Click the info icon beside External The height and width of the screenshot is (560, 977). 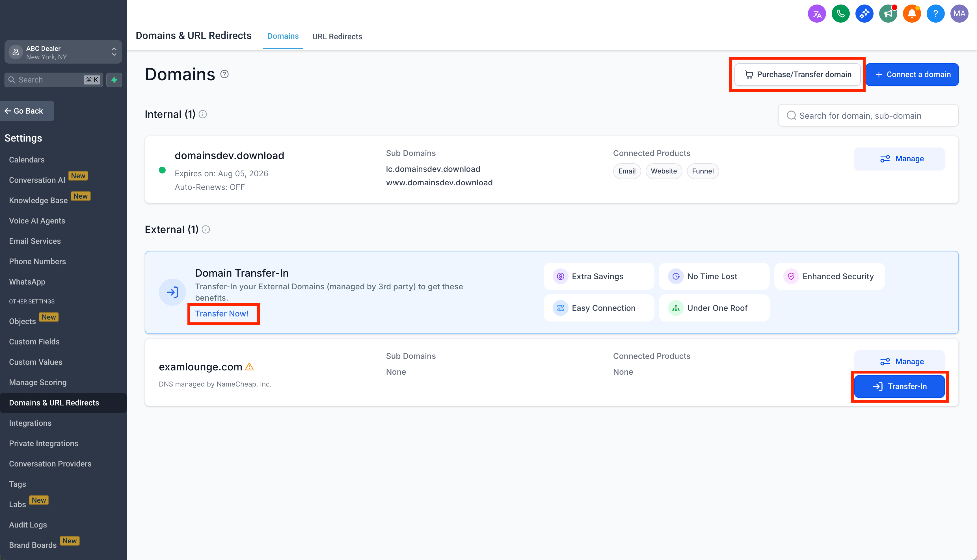[206, 230]
